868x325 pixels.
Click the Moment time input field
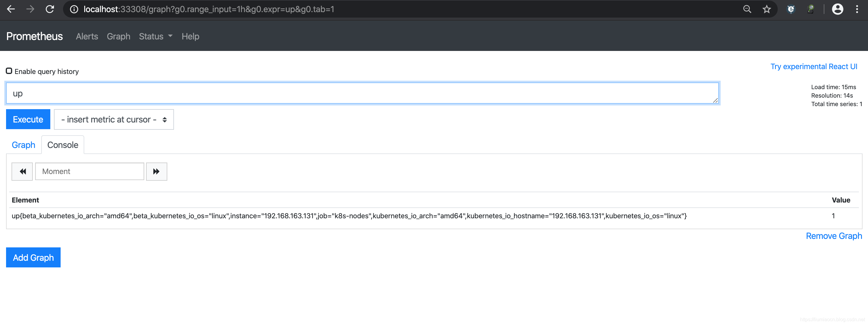(90, 172)
